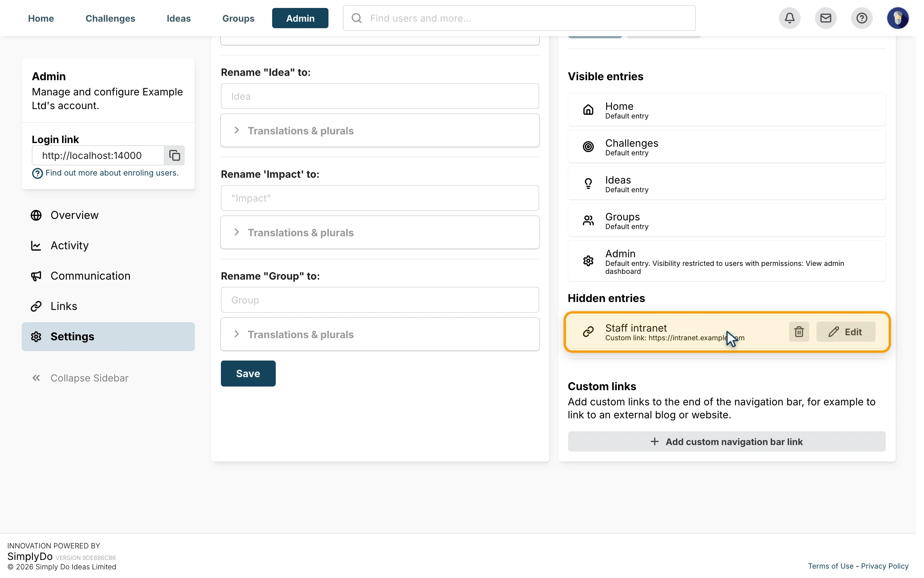Expand Translations & plurals under Group
Screen dimensions: 924x578
[380, 334]
